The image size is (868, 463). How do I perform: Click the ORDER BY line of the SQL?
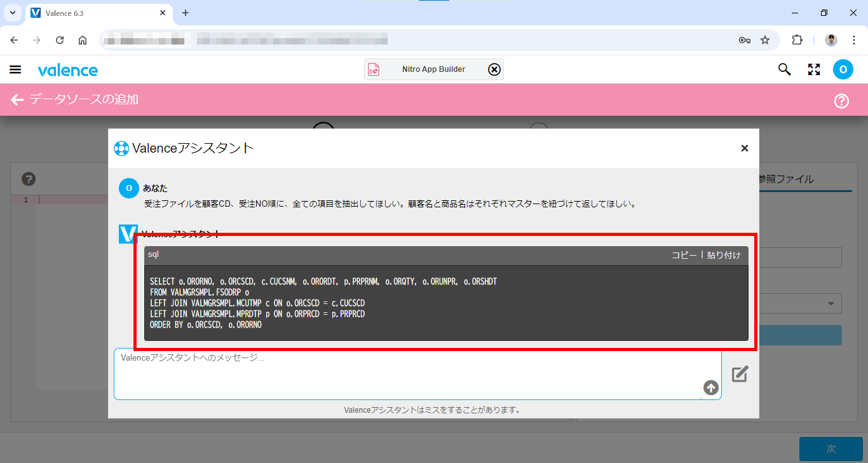[205, 324]
